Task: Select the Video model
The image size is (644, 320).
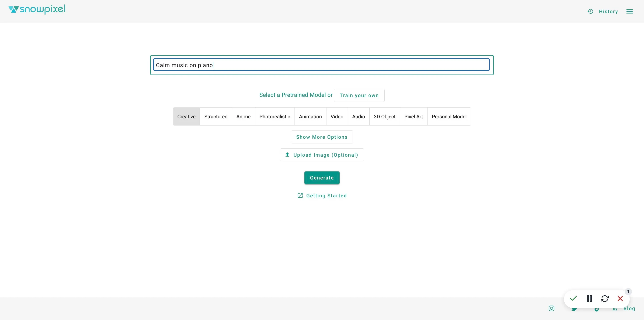Action: [337, 117]
